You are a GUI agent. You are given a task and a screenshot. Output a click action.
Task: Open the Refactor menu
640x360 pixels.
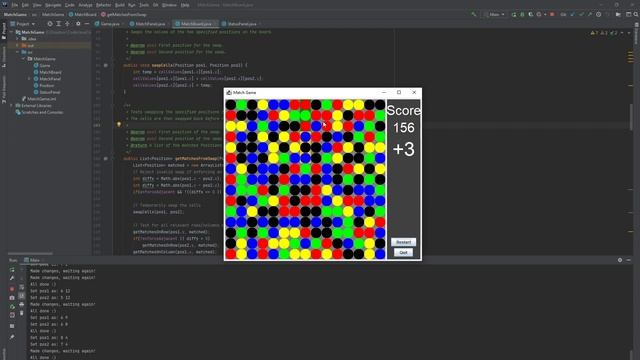click(103, 5)
